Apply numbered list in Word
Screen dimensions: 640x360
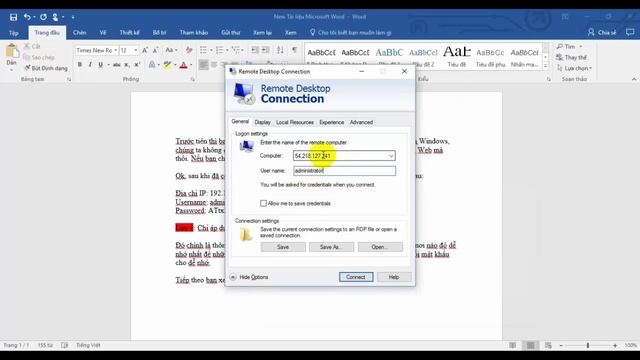219,50
